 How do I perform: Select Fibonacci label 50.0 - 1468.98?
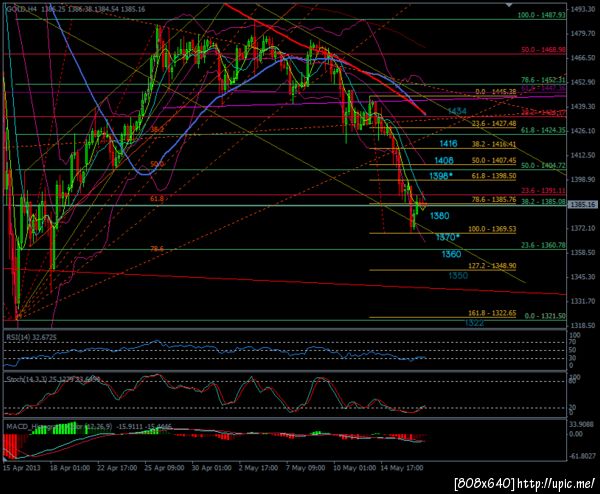tap(543, 50)
